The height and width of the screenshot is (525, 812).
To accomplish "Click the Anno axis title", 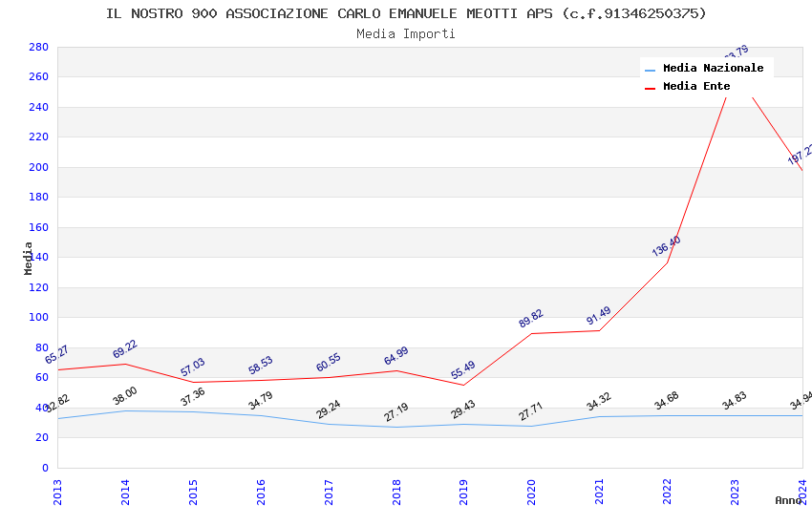I will click(x=788, y=501).
